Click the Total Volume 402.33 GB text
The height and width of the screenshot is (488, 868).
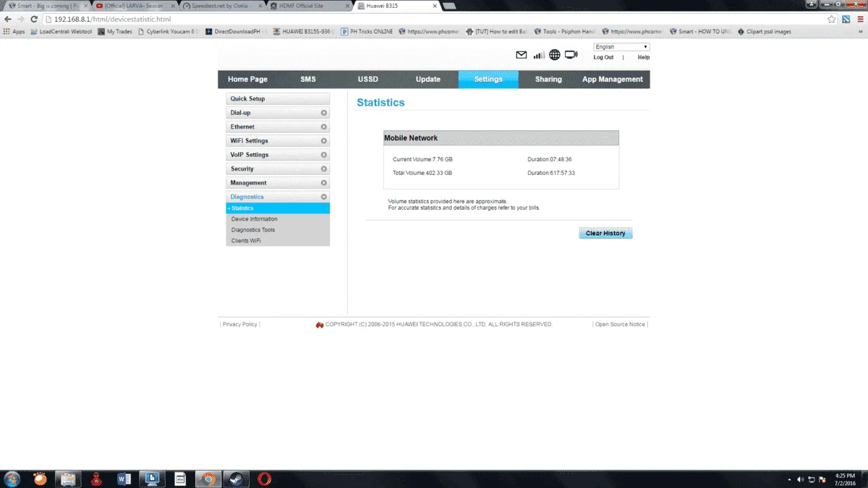pos(422,173)
